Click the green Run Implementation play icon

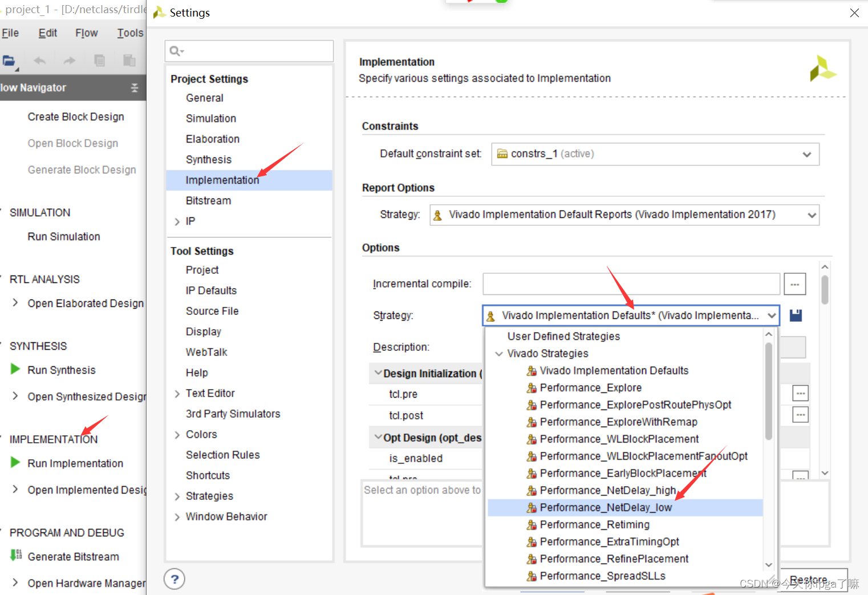15,463
